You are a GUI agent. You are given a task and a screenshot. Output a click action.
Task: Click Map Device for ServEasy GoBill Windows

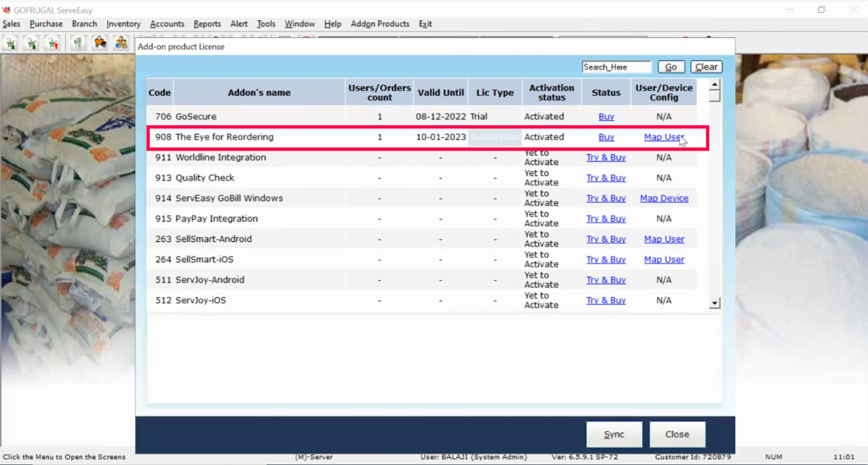pos(664,198)
